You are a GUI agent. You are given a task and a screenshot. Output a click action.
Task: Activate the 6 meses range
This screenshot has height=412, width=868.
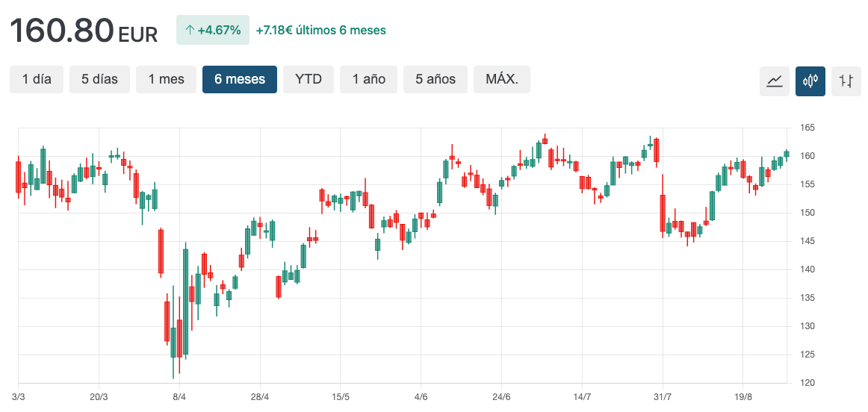(x=240, y=79)
